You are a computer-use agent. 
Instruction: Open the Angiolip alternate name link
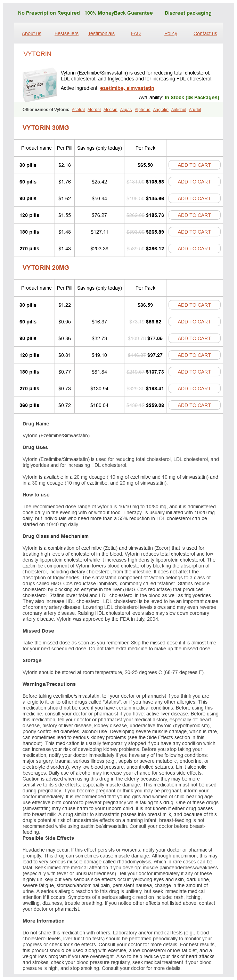pyautogui.click(x=161, y=110)
